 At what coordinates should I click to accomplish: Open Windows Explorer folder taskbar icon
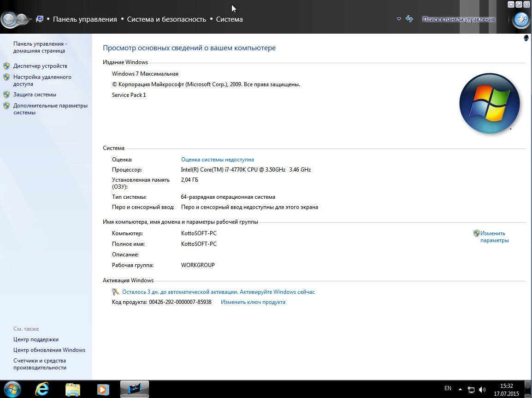[x=72, y=390]
